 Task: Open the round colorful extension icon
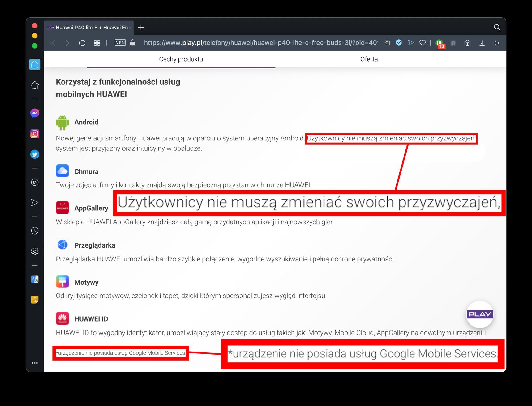tap(453, 43)
